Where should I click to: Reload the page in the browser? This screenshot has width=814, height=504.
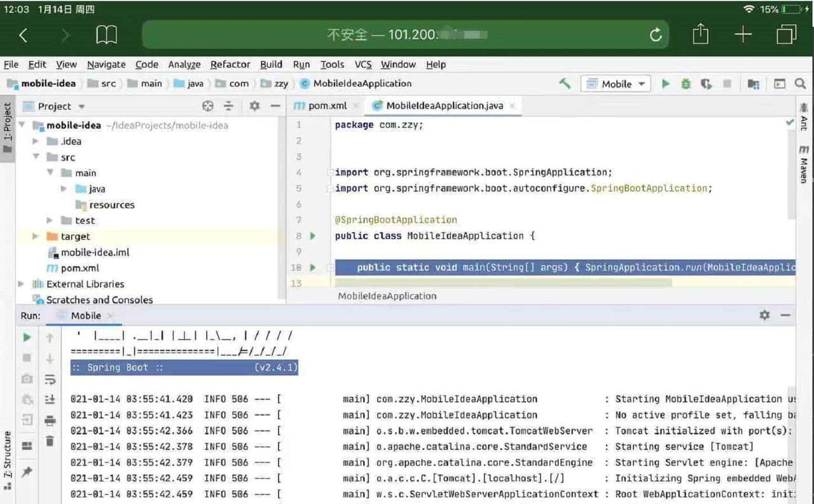point(656,35)
